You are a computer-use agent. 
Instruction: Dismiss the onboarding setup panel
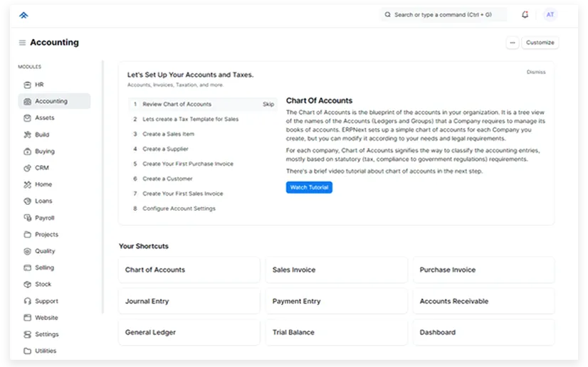pos(536,73)
